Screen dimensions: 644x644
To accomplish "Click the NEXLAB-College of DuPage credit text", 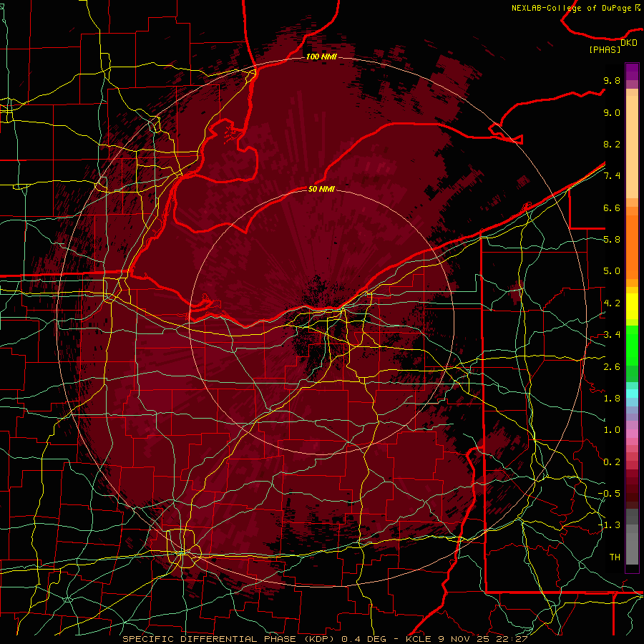I will pos(572,8).
